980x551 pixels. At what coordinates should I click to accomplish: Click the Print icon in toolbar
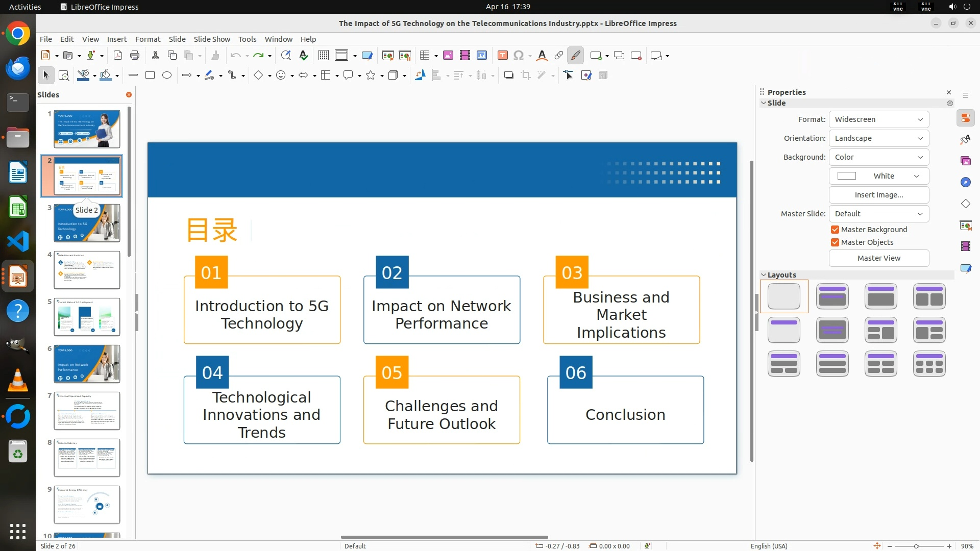coord(135,56)
